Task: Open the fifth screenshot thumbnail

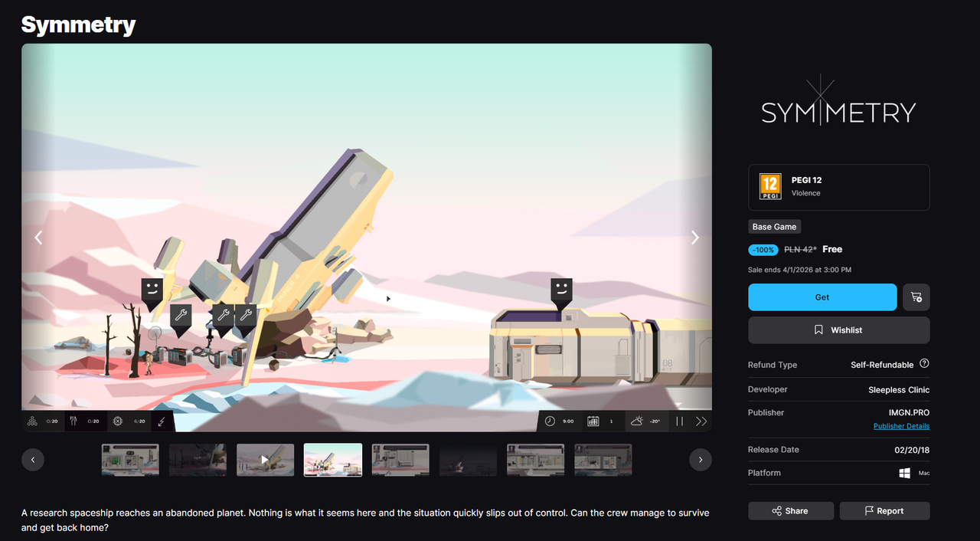Action: (x=400, y=460)
